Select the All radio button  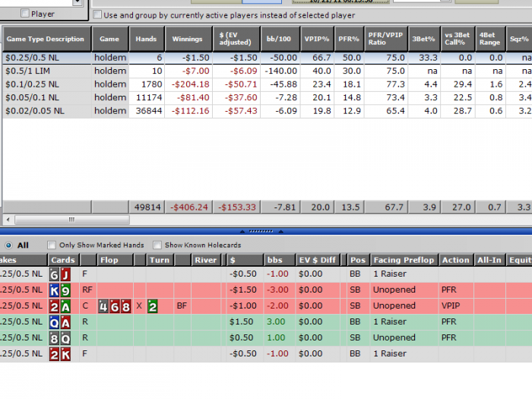pyautogui.click(x=8, y=245)
